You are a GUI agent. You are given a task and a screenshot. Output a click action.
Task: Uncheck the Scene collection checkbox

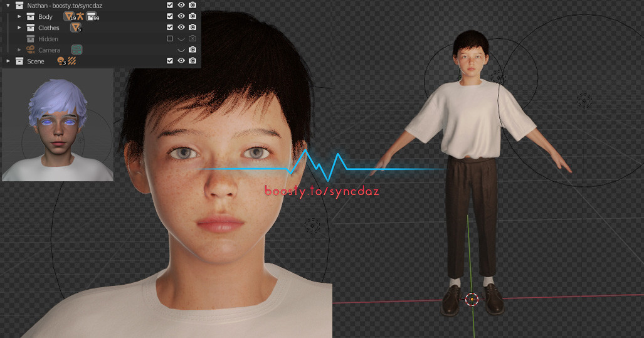click(x=170, y=60)
